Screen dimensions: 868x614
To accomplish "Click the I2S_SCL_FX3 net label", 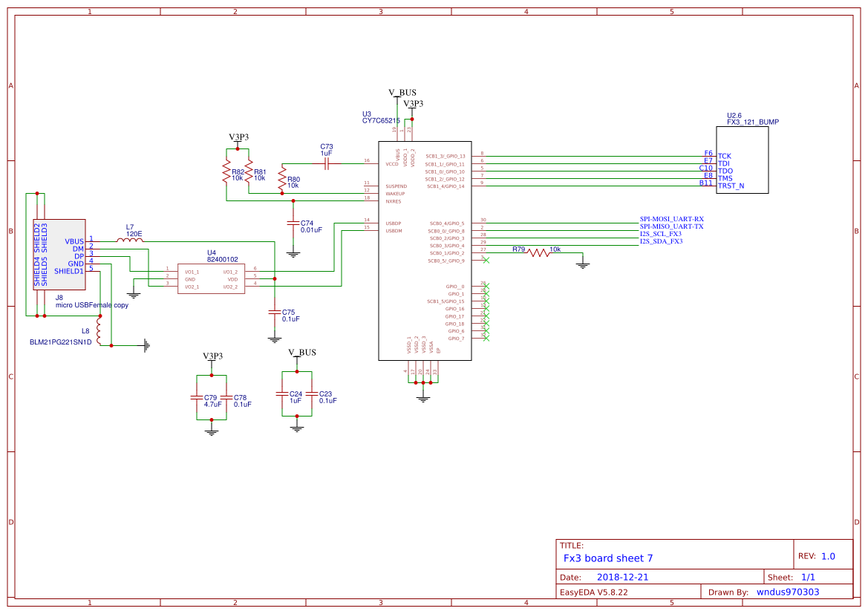I will point(661,234).
